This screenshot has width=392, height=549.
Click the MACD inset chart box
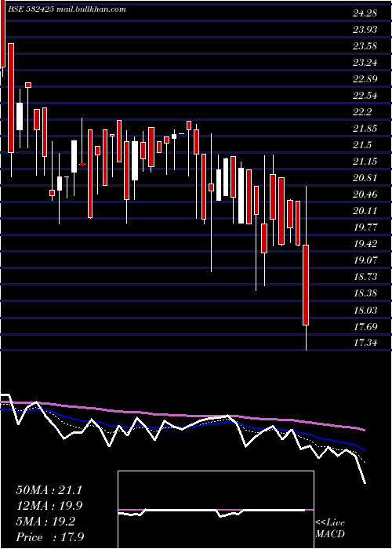coord(216,510)
